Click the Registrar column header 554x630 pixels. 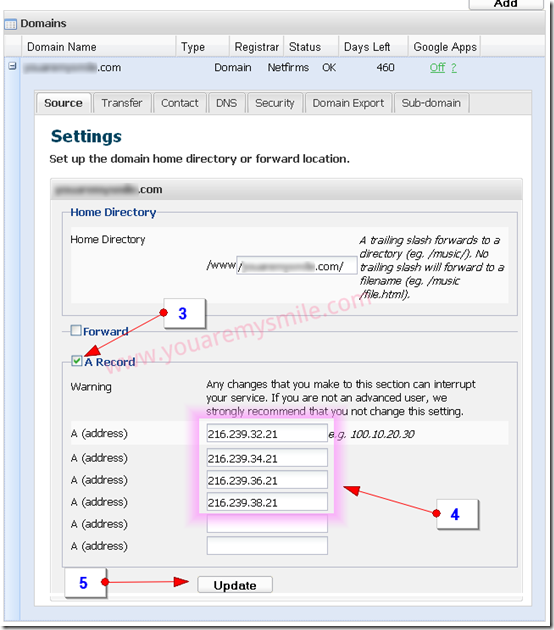point(257,47)
